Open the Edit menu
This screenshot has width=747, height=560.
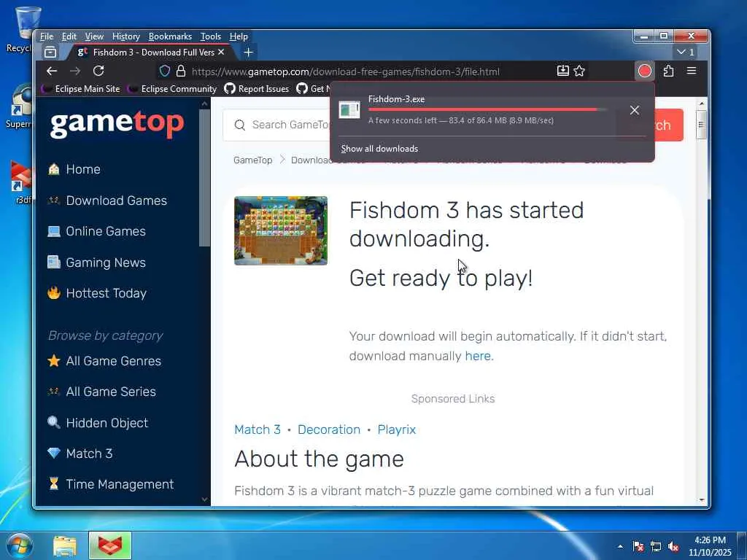[x=69, y=36]
